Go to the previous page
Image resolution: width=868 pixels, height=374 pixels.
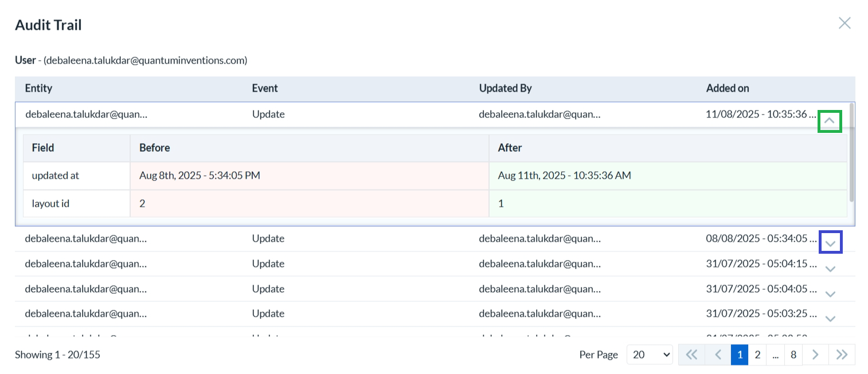click(x=717, y=355)
